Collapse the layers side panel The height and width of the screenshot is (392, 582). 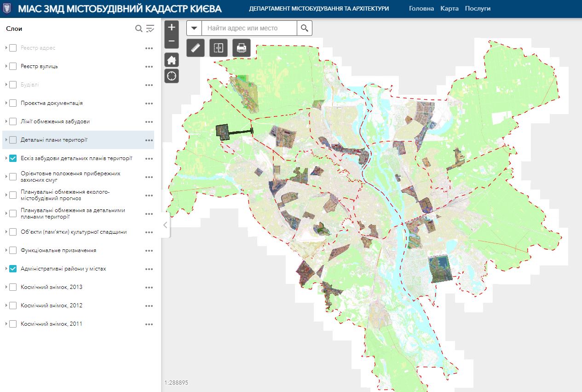165,225
